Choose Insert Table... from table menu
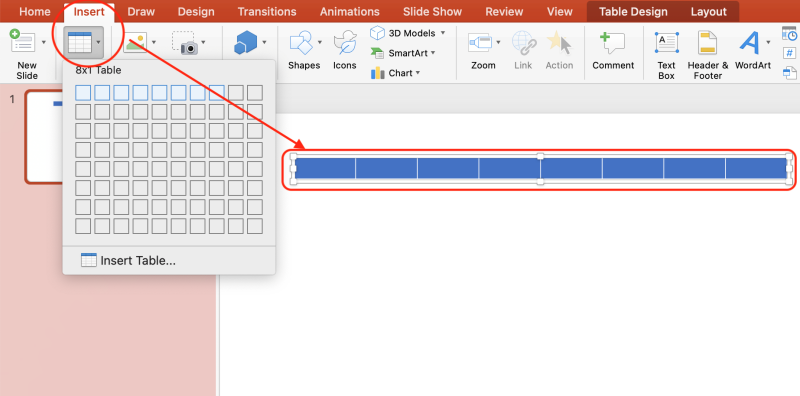This screenshot has width=800, height=396. coord(129,261)
